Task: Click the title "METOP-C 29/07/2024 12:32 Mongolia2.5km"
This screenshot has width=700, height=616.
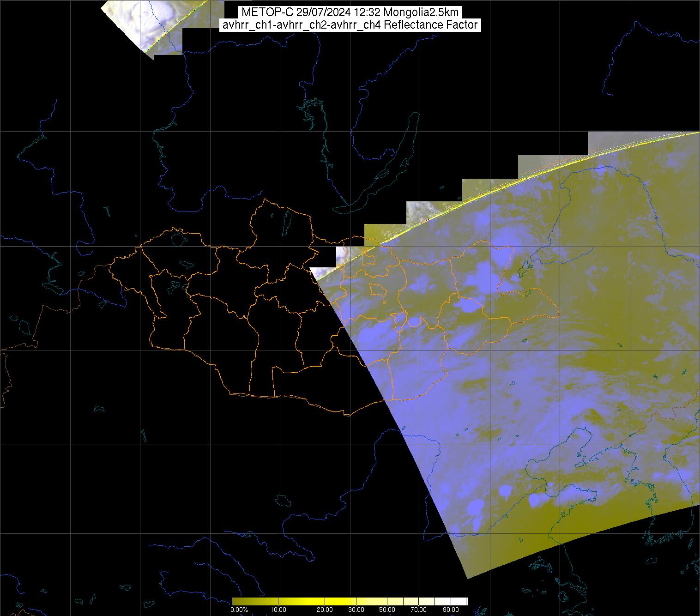Action: [x=350, y=12]
